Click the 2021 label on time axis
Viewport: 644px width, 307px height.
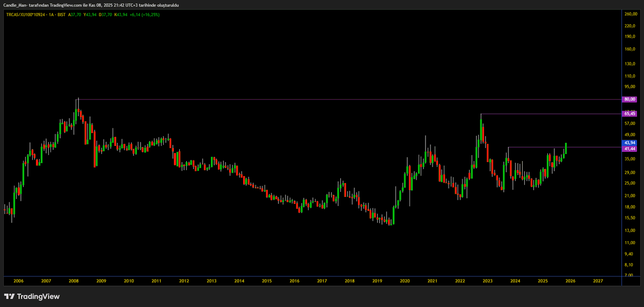433,281
